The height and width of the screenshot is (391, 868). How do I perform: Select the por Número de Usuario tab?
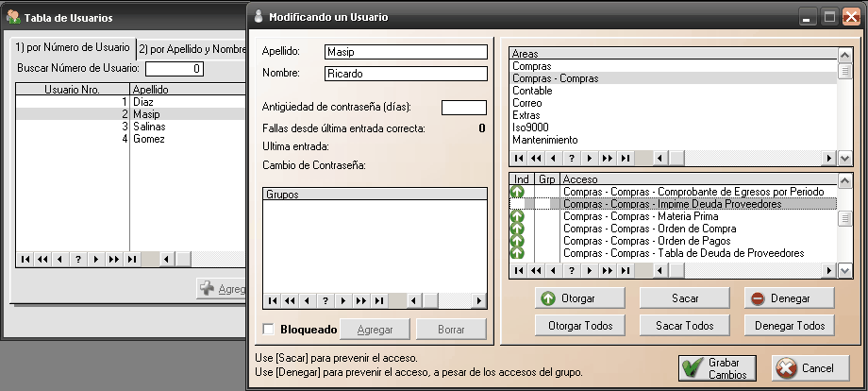coord(73,48)
